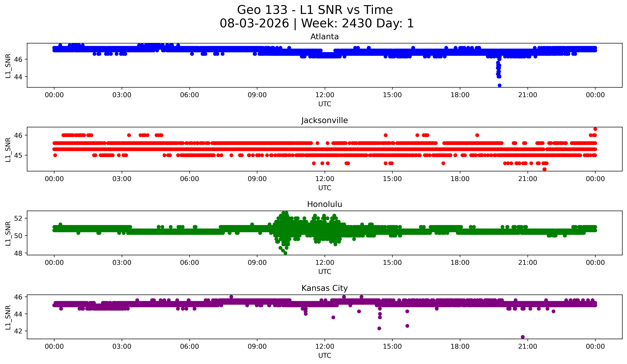Click the Kansas City subplot title

tap(324, 288)
